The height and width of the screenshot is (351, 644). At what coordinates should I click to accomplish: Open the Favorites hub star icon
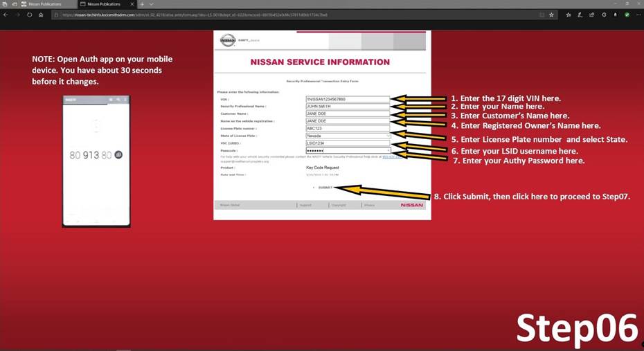[x=569, y=15]
